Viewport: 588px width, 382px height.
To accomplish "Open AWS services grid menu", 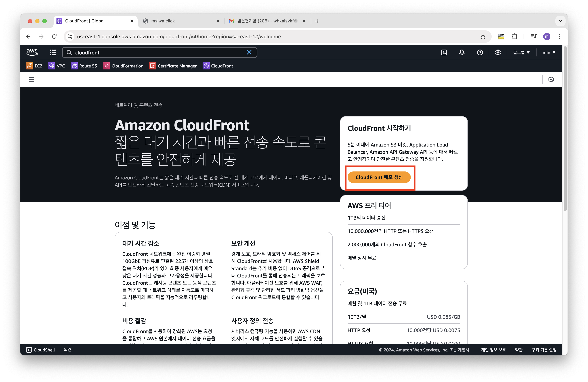I will pos(53,53).
